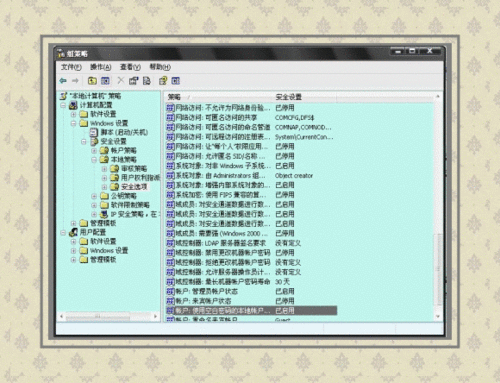Expand 管理模板 under 用户配置
500x383 pixels.
tap(73, 260)
